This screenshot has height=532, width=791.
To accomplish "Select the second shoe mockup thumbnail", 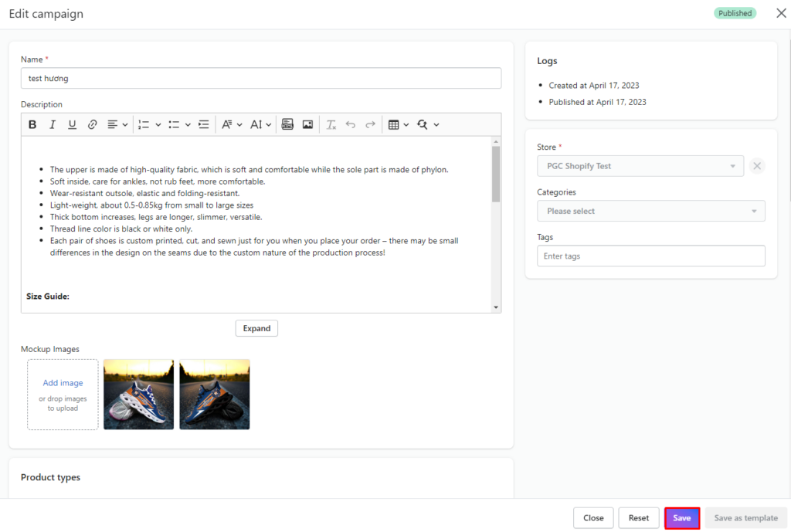I will pos(215,395).
